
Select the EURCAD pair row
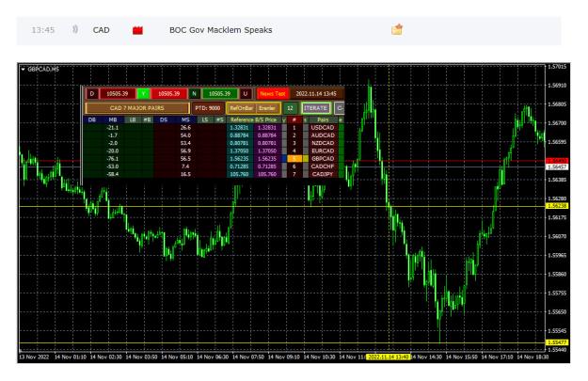pos(323,151)
